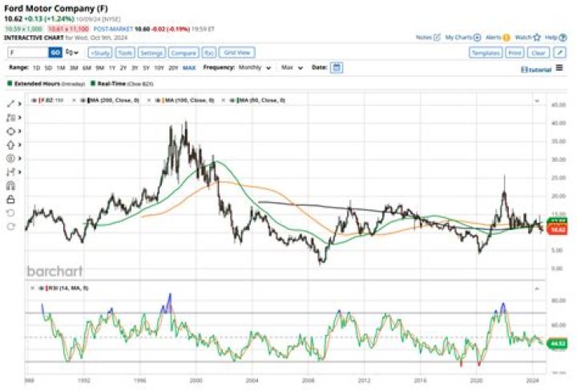Click the Print button

(x=514, y=53)
